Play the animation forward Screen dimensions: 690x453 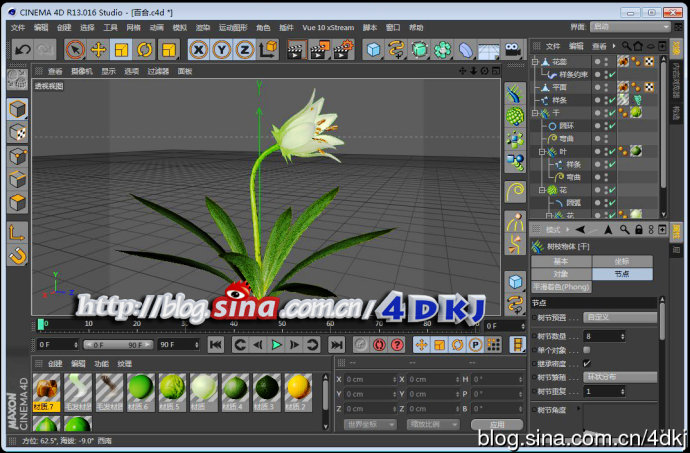[x=276, y=344]
